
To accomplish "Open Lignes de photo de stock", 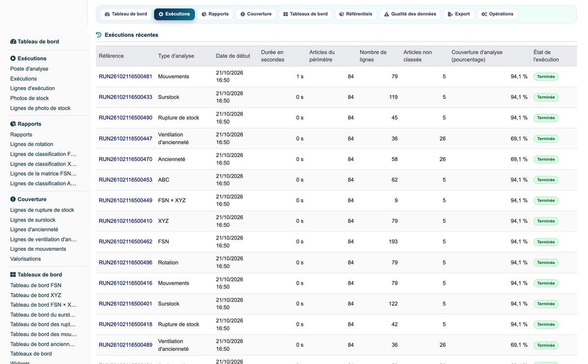I will pos(40,108).
